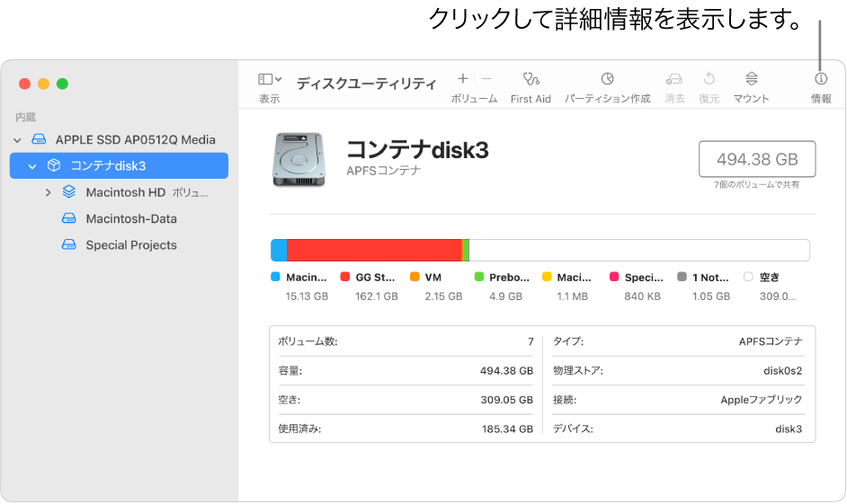The image size is (847, 504).
Task: Click the add volume plus icon
Action: tap(462, 79)
